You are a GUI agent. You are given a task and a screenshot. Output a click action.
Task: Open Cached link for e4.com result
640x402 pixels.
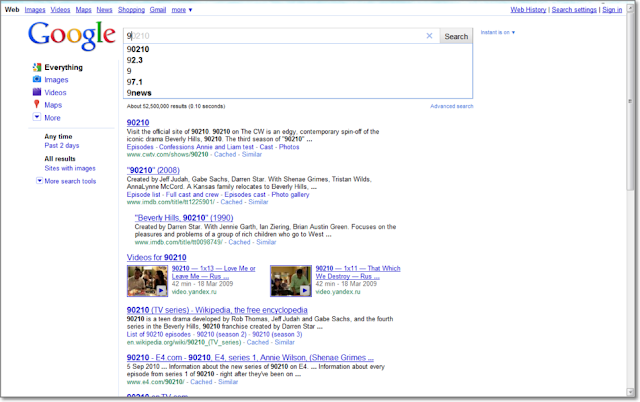tap(201, 382)
